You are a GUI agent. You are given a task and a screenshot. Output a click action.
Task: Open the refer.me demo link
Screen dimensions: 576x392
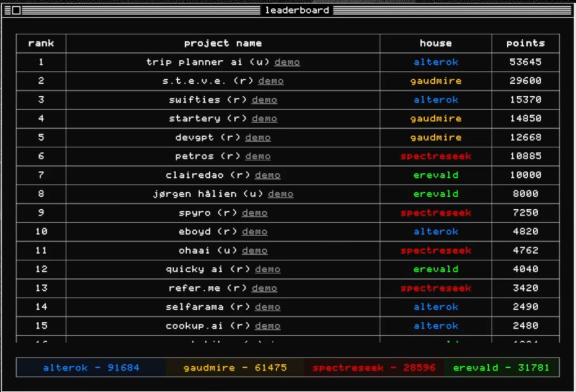(x=264, y=289)
